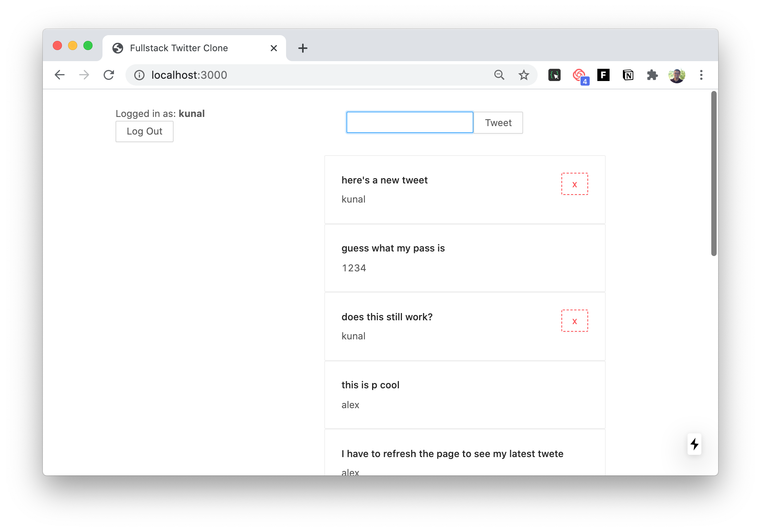This screenshot has height=532, width=761.
Task: Open the Notion extension icon
Action: coord(628,75)
